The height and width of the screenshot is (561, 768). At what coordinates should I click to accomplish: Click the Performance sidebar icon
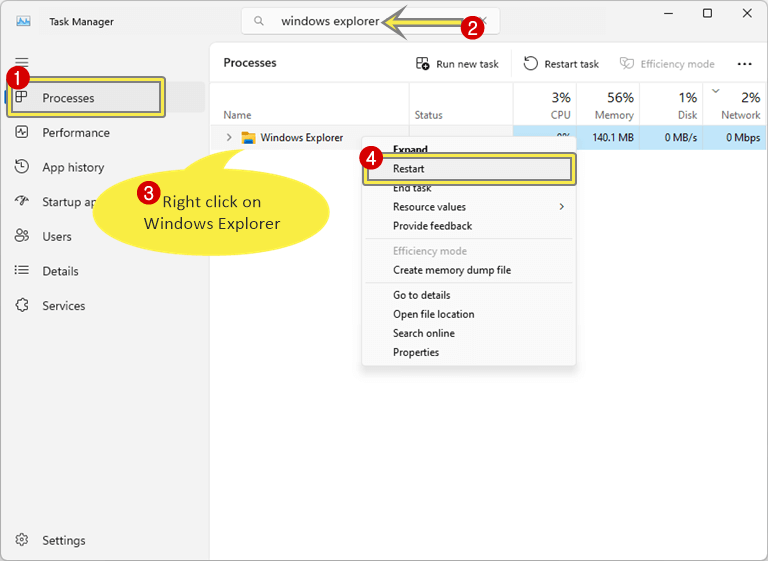tap(22, 132)
